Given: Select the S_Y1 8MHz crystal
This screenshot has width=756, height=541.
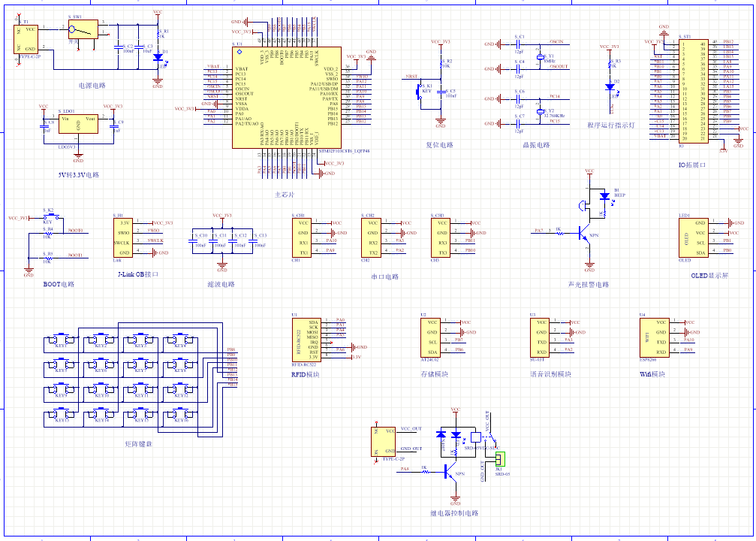Looking at the screenshot, I should [x=540, y=57].
